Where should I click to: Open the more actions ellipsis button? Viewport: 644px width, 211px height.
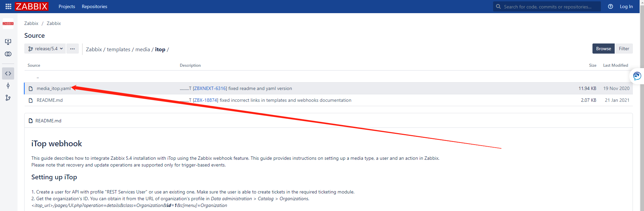tap(72, 49)
